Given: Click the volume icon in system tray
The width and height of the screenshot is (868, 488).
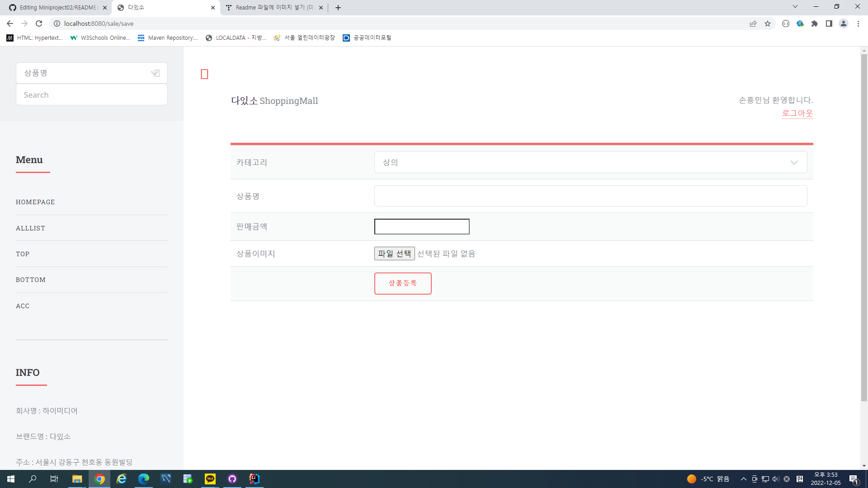Looking at the screenshot, I should point(776,479).
